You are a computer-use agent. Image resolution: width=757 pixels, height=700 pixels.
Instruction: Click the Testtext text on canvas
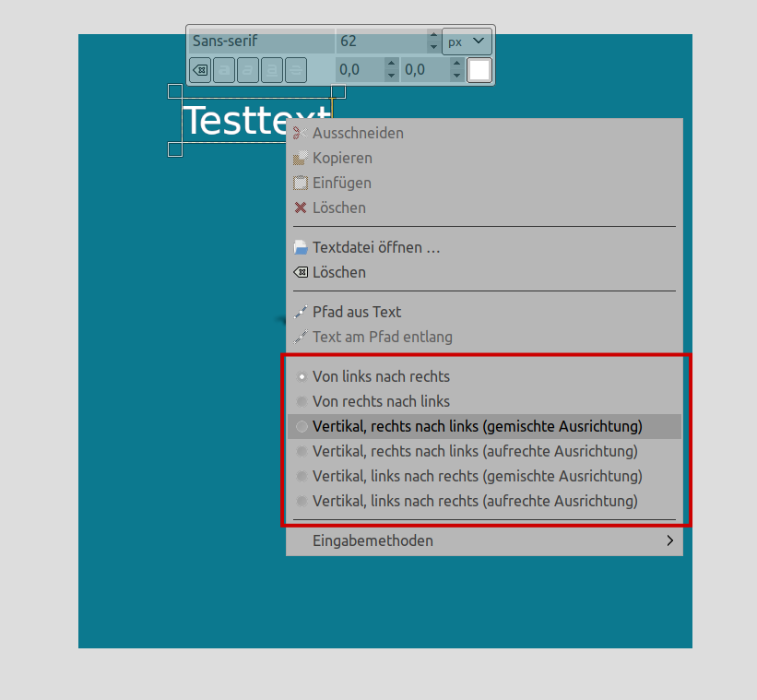coord(257,120)
